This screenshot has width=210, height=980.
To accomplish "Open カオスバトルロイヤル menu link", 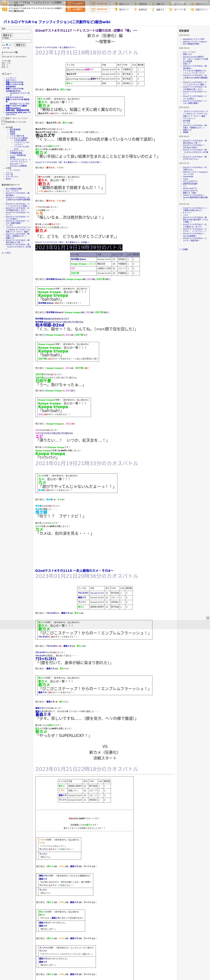I will (x=15, y=97).
